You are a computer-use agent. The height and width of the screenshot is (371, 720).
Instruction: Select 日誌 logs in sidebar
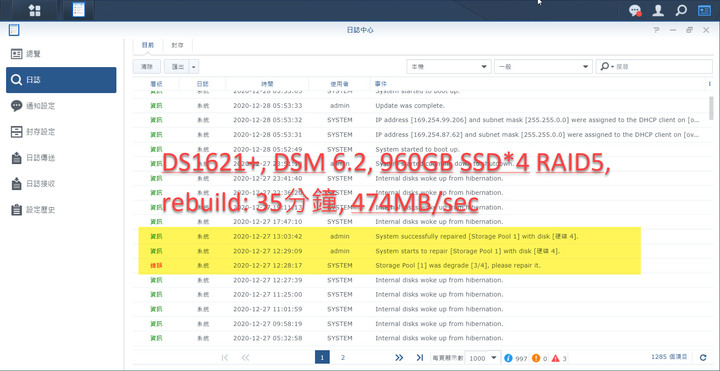click(x=61, y=80)
